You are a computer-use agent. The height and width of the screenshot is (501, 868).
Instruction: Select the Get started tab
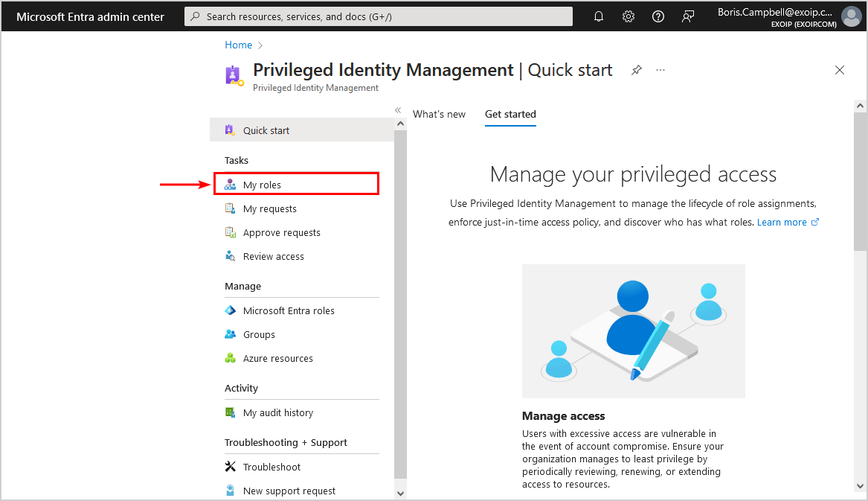[510, 114]
